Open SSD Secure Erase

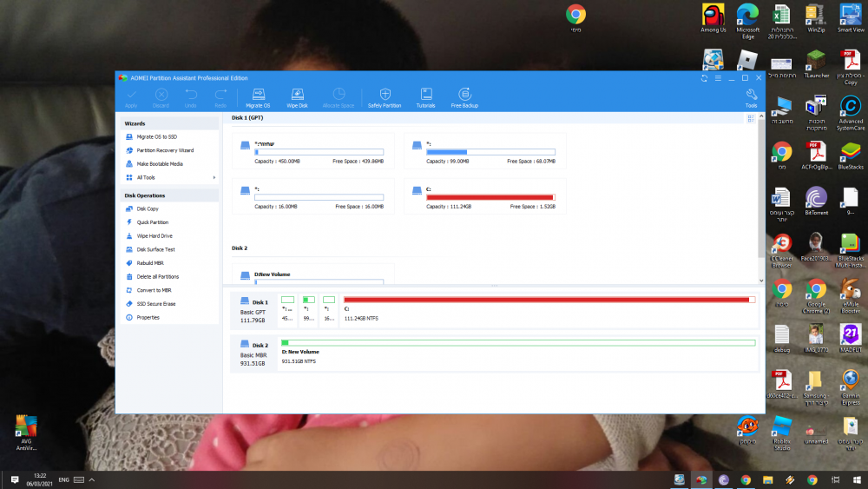pyautogui.click(x=155, y=304)
